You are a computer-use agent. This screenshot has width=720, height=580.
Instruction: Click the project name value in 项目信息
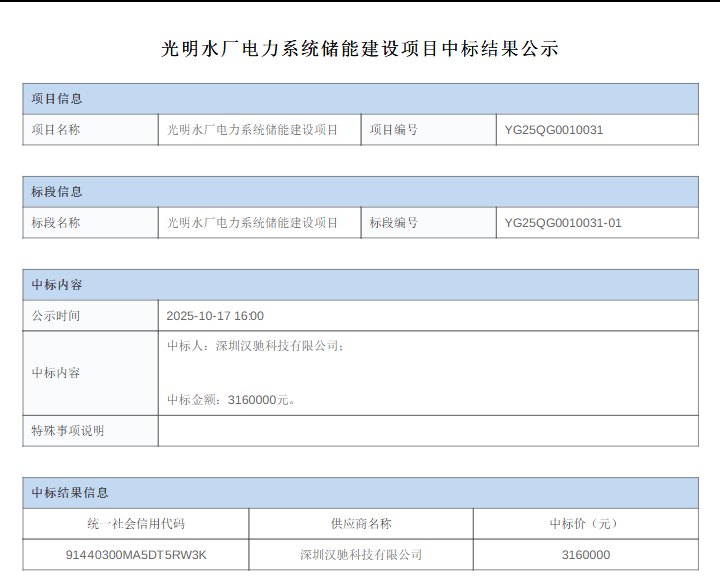click(x=252, y=130)
